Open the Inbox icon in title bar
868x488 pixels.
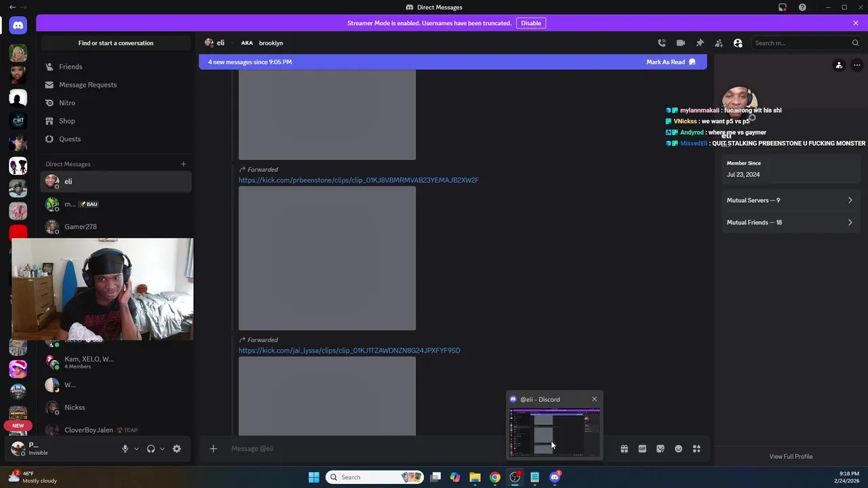783,7
